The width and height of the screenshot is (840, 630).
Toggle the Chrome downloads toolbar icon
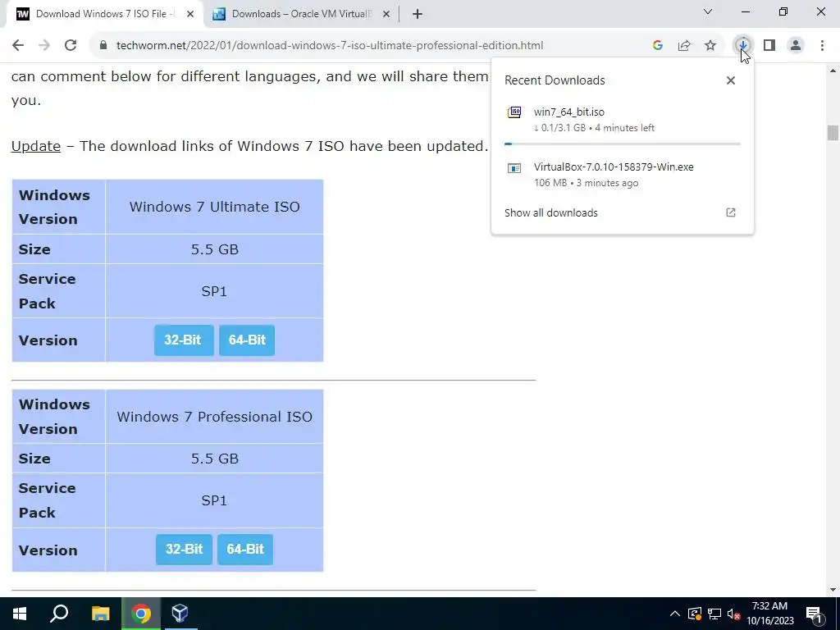pyautogui.click(x=742, y=46)
